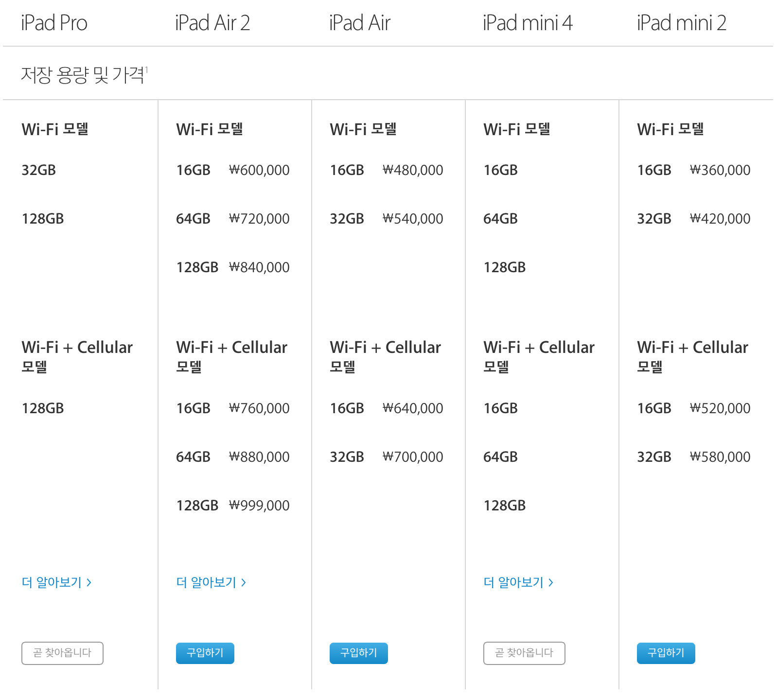Click the iPad mini 2 구입하기 button
Viewport: 776px width, 700px height.
[666, 653]
